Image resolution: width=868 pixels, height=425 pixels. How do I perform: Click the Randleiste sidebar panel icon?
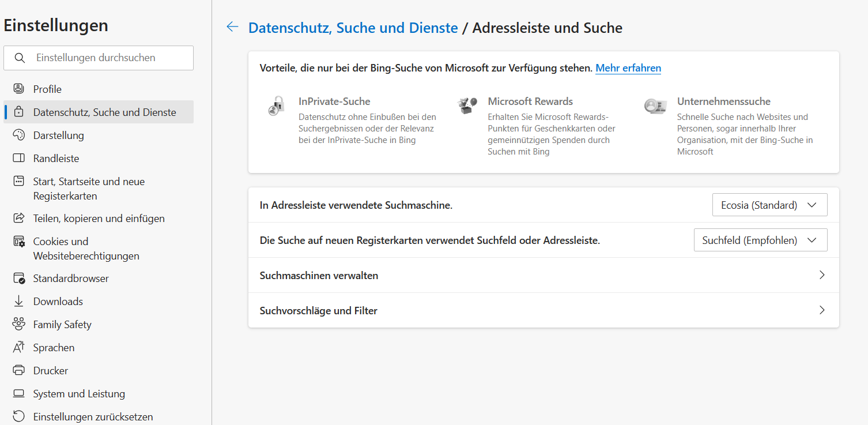[x=19, y=158]
